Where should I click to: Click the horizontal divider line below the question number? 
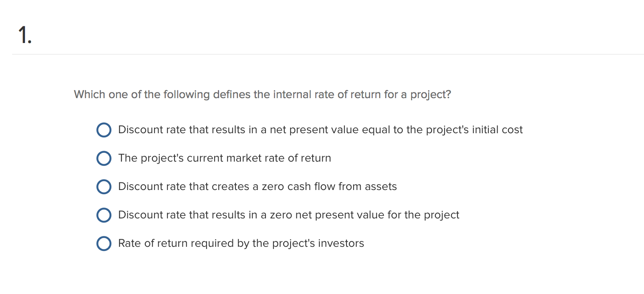(x=328, y=54)
